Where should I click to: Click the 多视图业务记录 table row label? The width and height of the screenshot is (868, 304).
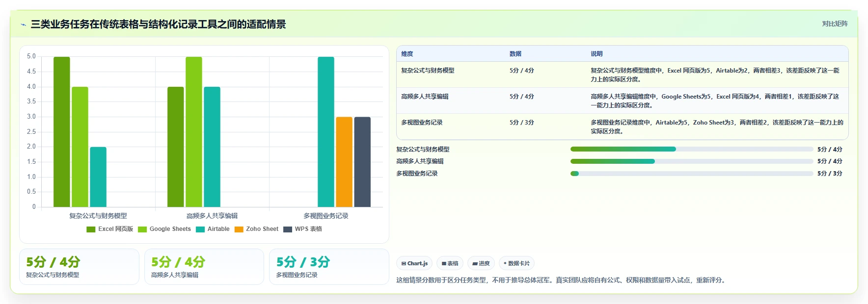[x=422, y=123]
